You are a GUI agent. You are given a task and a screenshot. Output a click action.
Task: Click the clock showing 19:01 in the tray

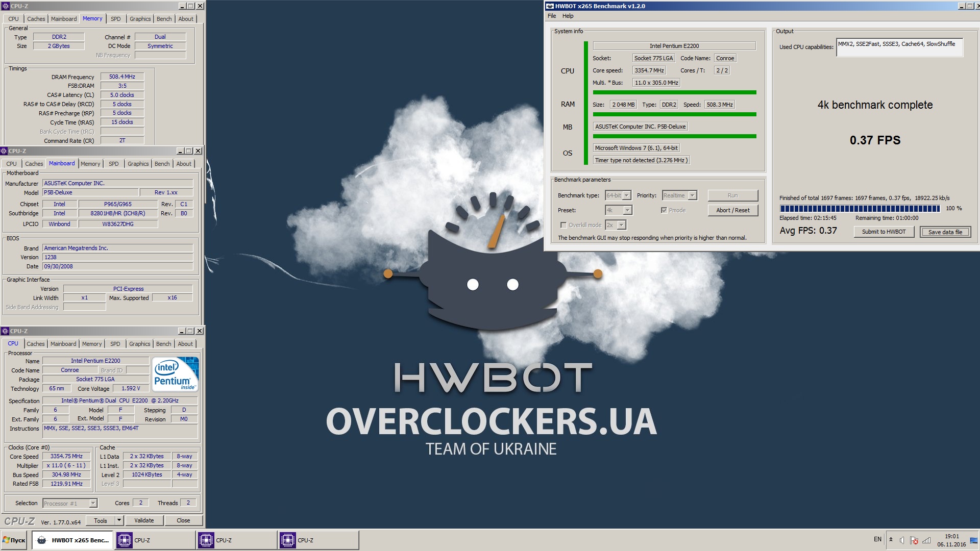(x=951, y=536)
